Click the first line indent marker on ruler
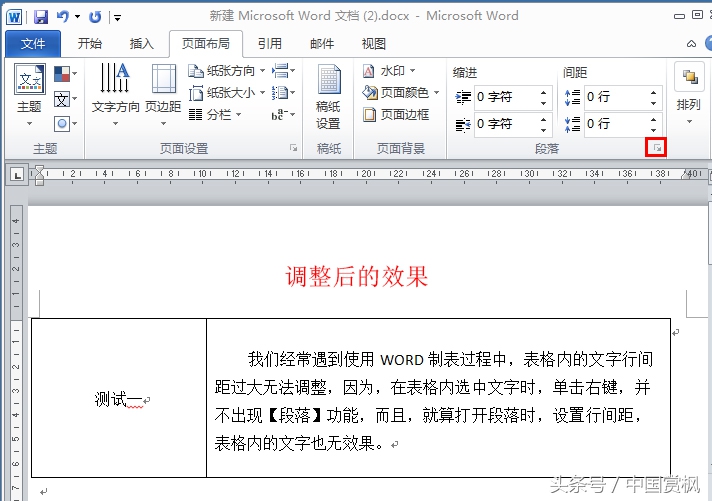 (x=40, y=170)
